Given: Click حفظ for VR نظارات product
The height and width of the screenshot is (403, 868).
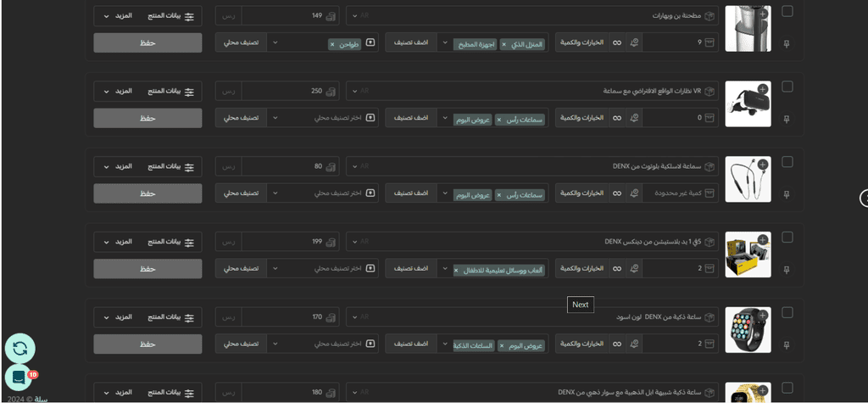Looking at the screenshot, I should tap(147, 118).
